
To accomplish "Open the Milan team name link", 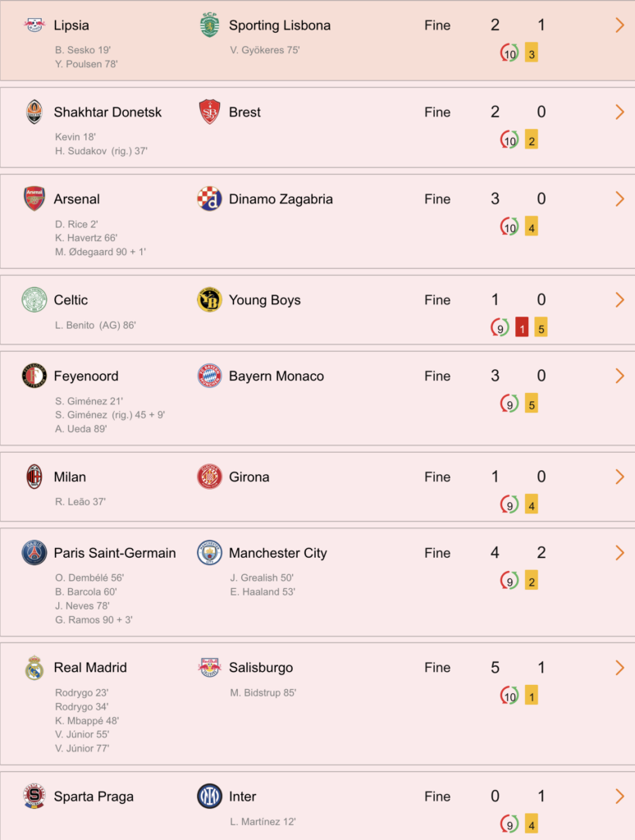I will coord(70,477).
